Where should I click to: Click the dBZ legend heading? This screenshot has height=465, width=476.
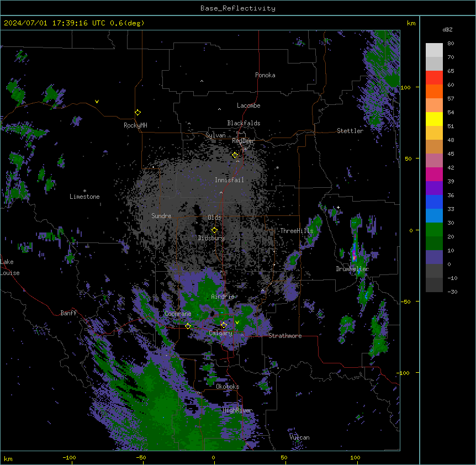447,30
